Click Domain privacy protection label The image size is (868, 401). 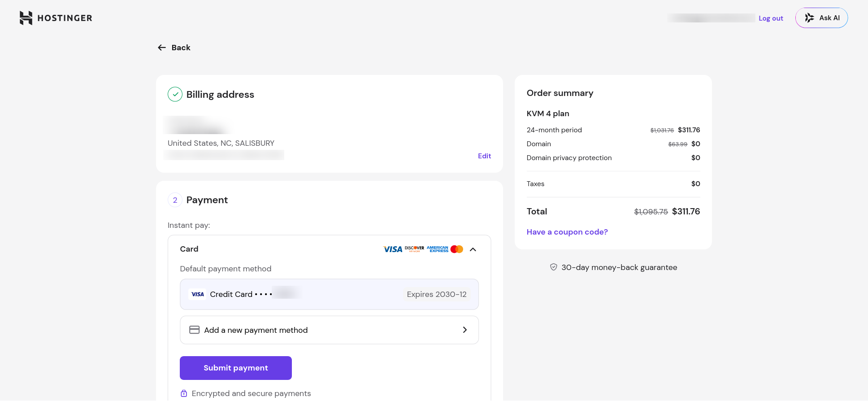[569, 158]
